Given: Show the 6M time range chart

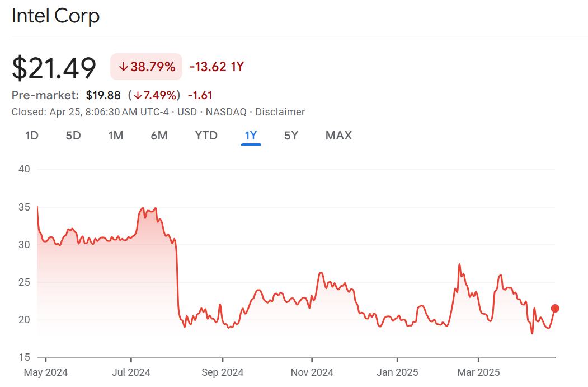Looking at the screenshot, I should point(159,136).
